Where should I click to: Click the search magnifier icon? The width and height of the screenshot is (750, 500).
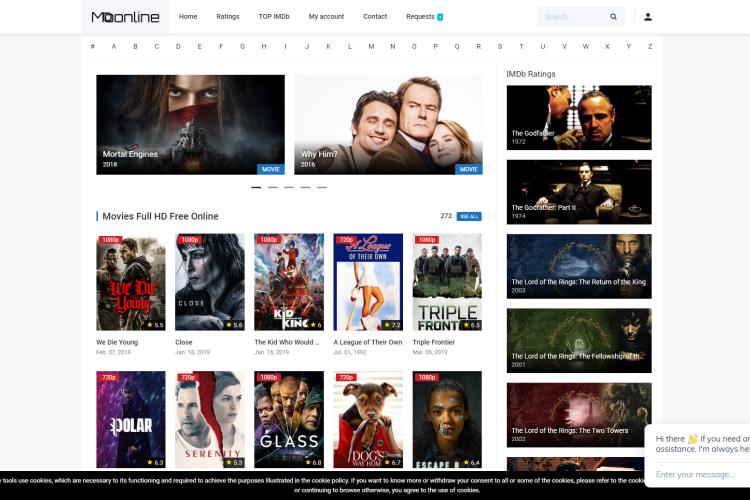(x=613, y=17)
